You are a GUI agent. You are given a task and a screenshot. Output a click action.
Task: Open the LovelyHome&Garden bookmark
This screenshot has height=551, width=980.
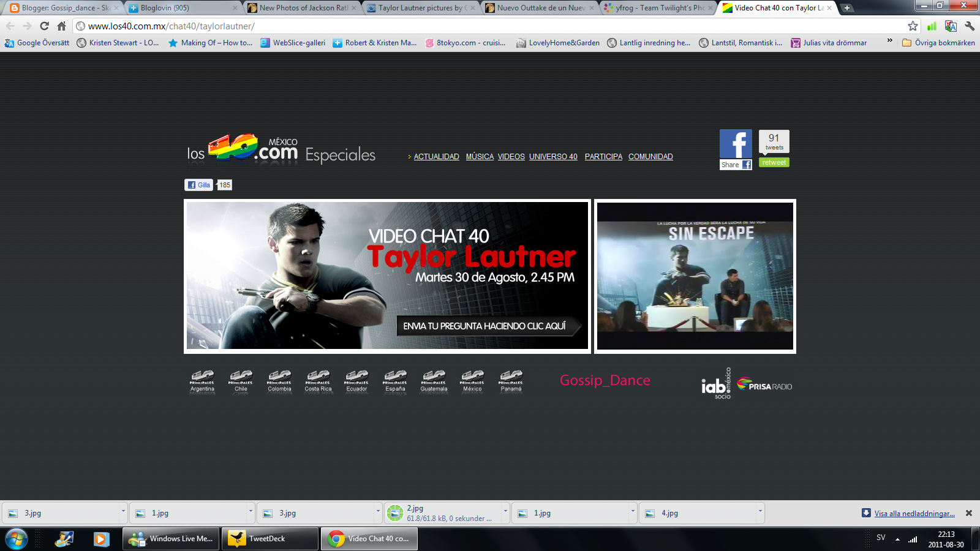(558, 43)
